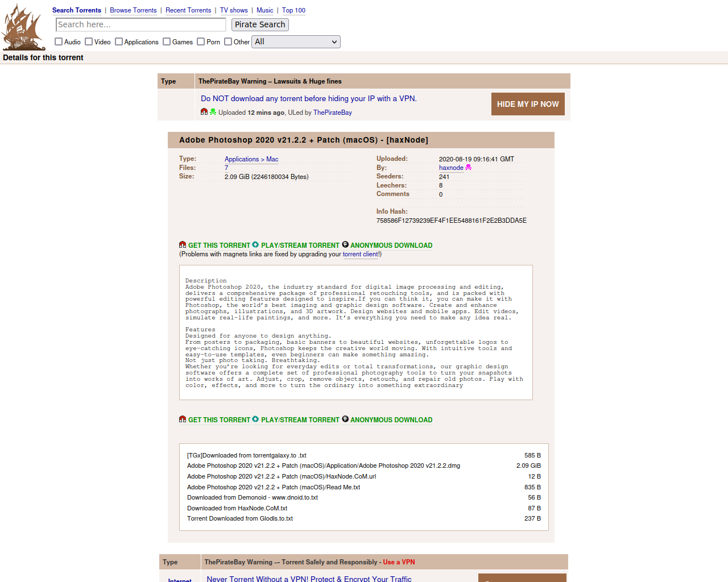
Task: Click PLAY/STREAM TORRENT below the Description box
Action: pos(300,420)
